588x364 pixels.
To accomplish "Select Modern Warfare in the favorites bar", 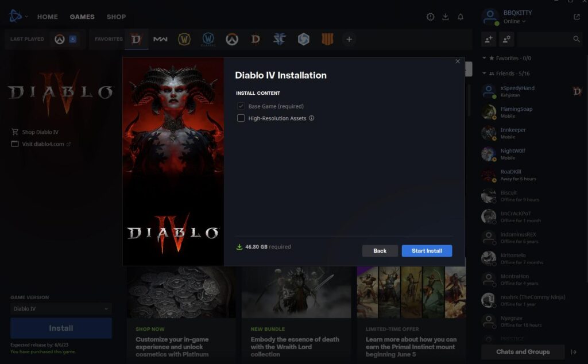I will [160, 39].
